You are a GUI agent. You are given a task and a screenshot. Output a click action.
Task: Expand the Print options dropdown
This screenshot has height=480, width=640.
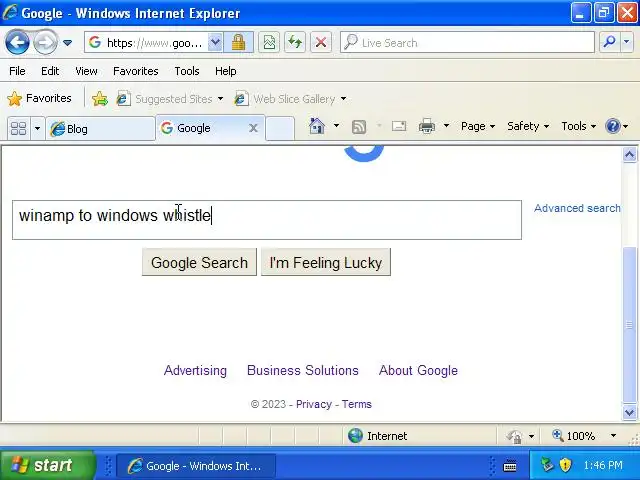tap(446, 126)
